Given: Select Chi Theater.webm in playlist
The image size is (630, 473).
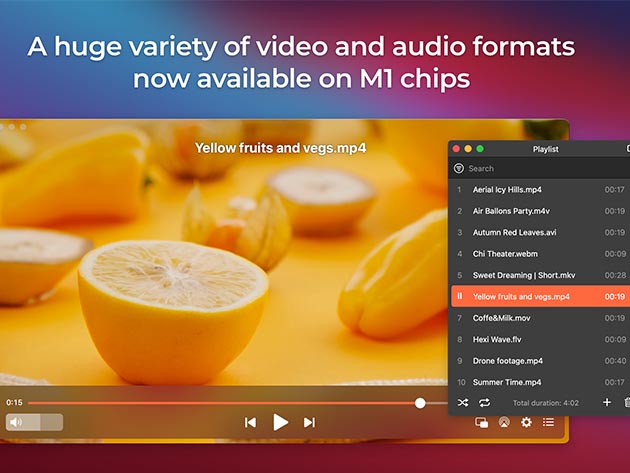Looking at the screenshot, I should 539,254.
